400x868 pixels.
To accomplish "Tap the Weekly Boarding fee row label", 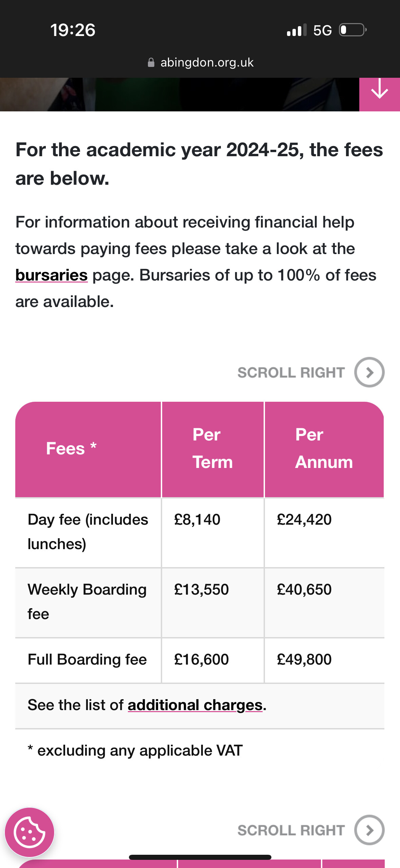I will click(87, 602).
